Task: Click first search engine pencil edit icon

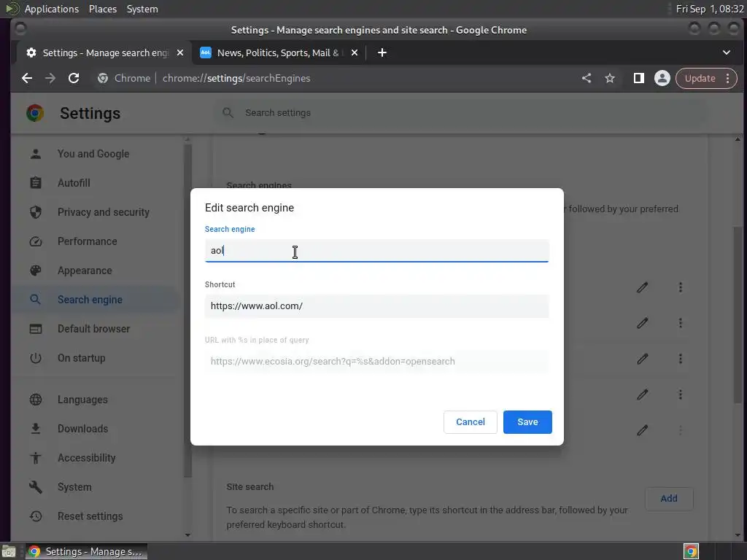Action: [642, 287]
